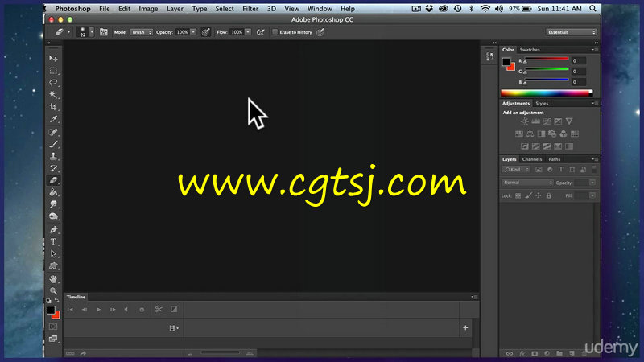Open the Normal blend mode dropdown
This screenshot has width=644, height=362.
click(x=527, y=183)
